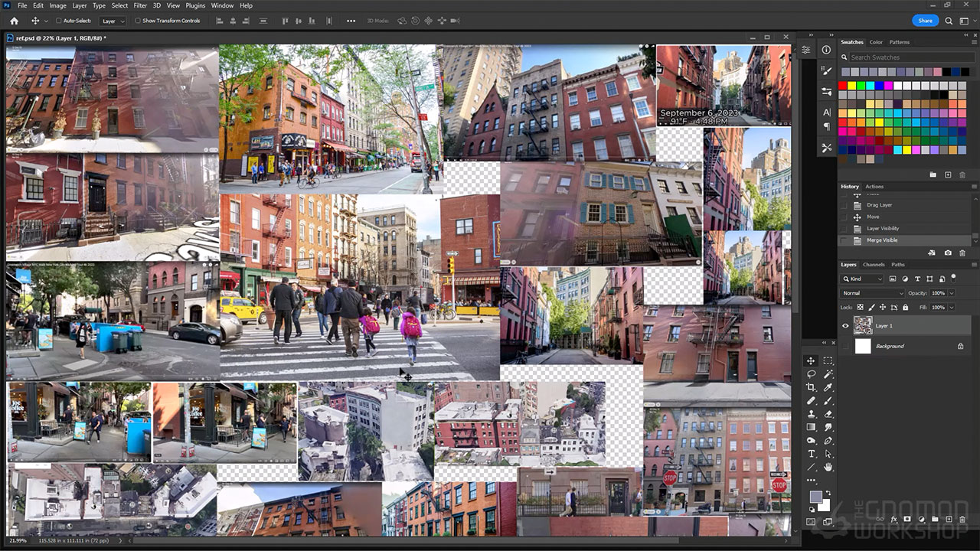Activate the Horizontal Type tool

click(811, 454)
